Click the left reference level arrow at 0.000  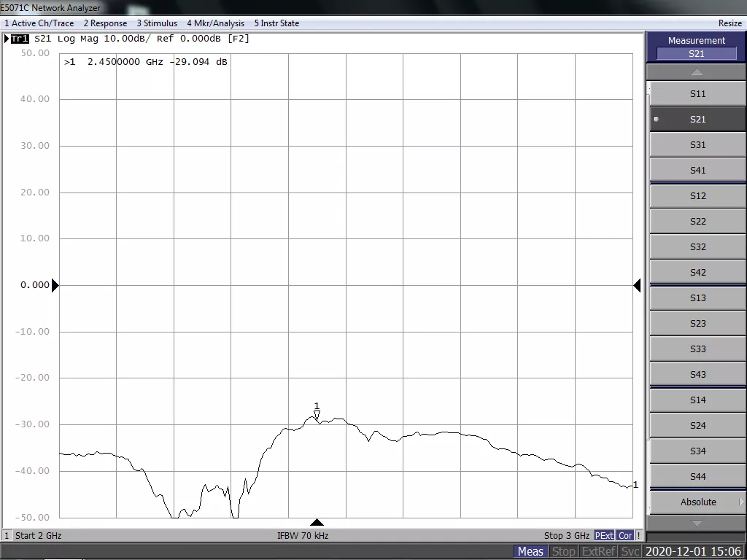click(x=55, y=285)
